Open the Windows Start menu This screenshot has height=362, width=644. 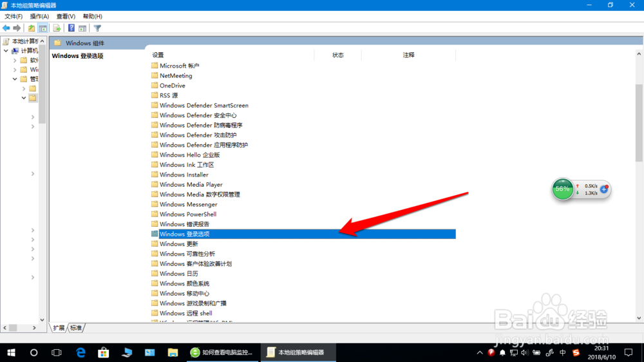click(x=11, y=352)
